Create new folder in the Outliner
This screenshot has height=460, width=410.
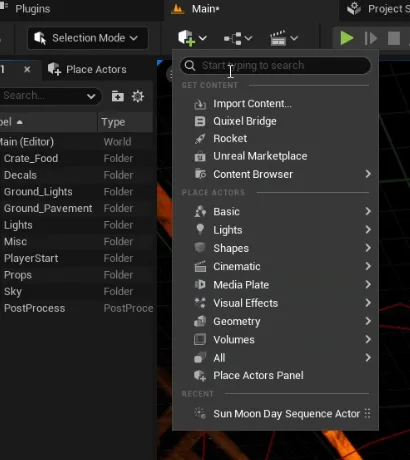(117, 96)
